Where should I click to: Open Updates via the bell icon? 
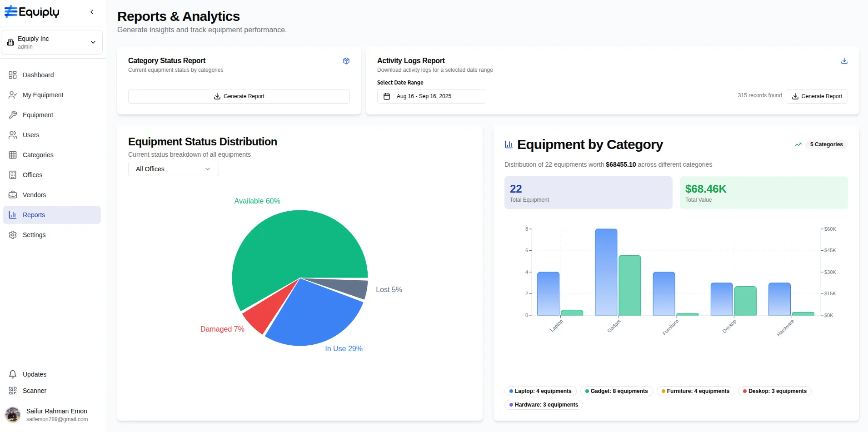click(13, 374)
